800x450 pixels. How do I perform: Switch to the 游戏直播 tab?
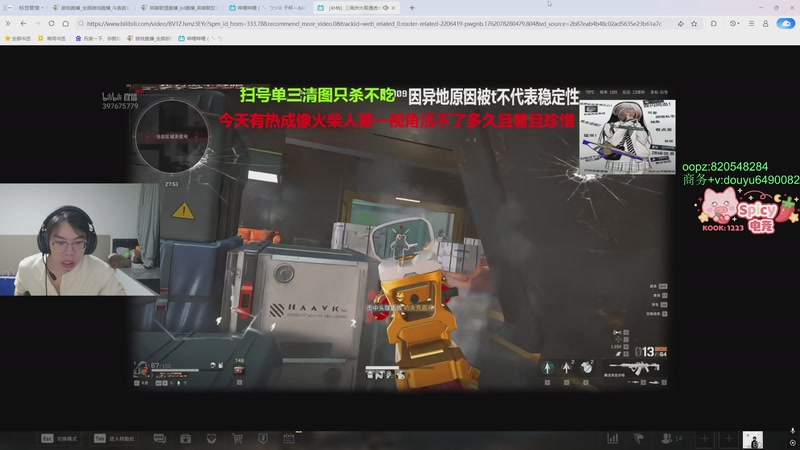[90, 8]
